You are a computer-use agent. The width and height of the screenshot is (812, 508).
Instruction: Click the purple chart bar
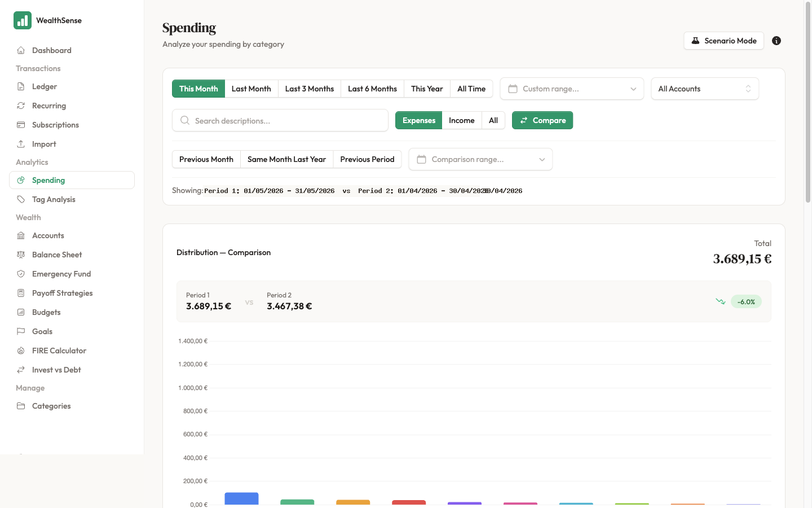465,503
